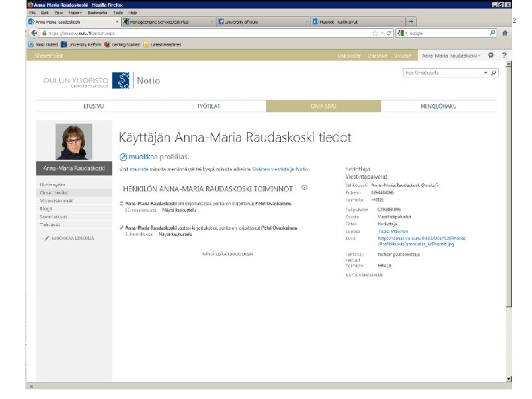
Task: Open the Sovellukset sidebar link
Action: [x=53, y=216]
